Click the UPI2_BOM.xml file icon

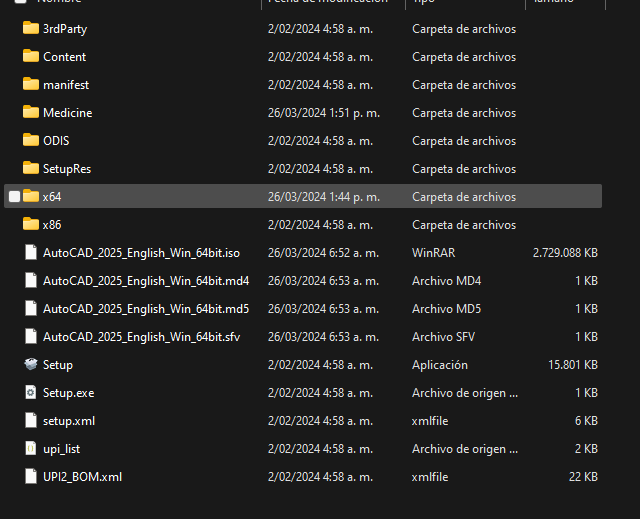tap(31, 477)
